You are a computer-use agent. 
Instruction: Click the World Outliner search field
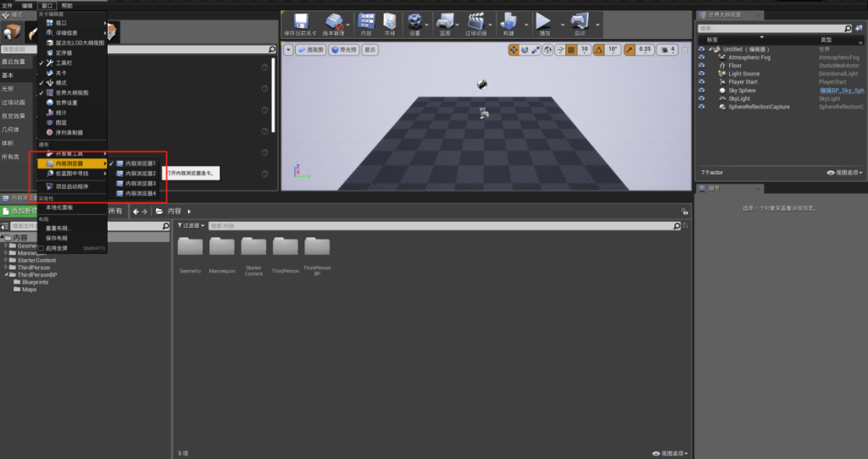tap(776, 29)
